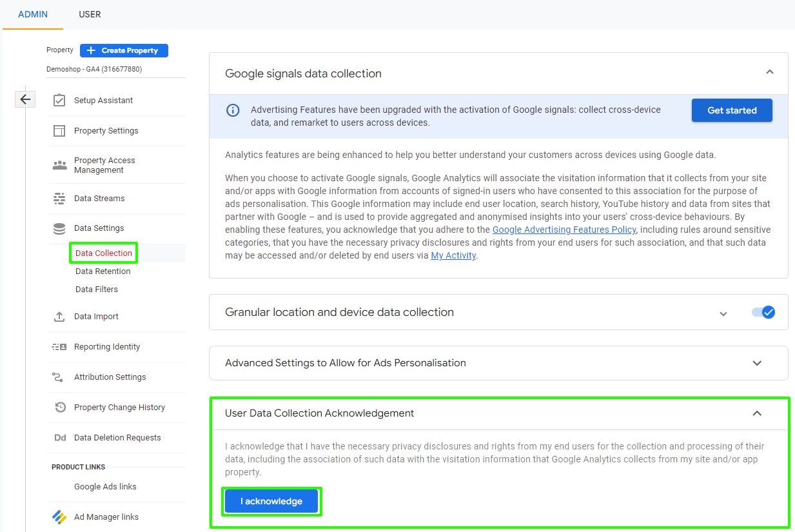Collapse the Google signals data collection section
This screenshot has width=795, height=532.
coord(769,72)
